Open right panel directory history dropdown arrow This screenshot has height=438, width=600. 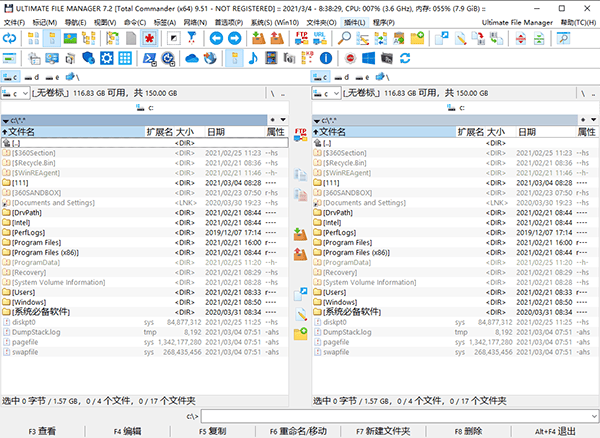coord(593,120)
